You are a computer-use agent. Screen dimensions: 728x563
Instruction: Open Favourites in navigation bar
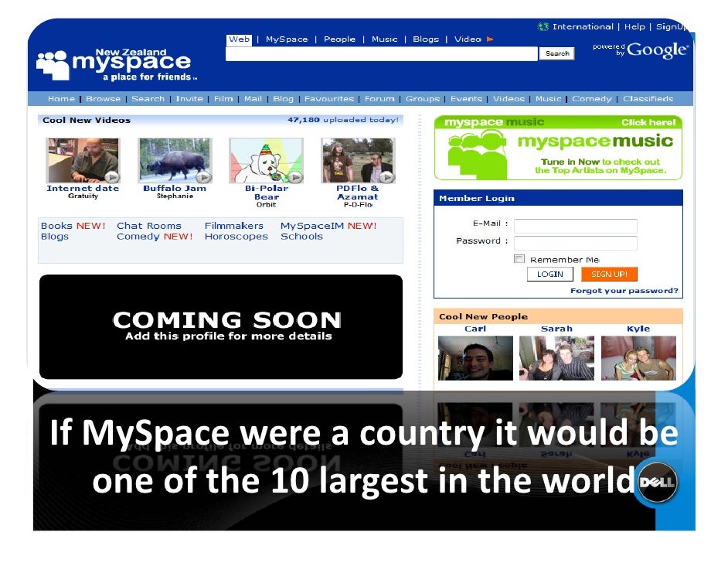329,99
